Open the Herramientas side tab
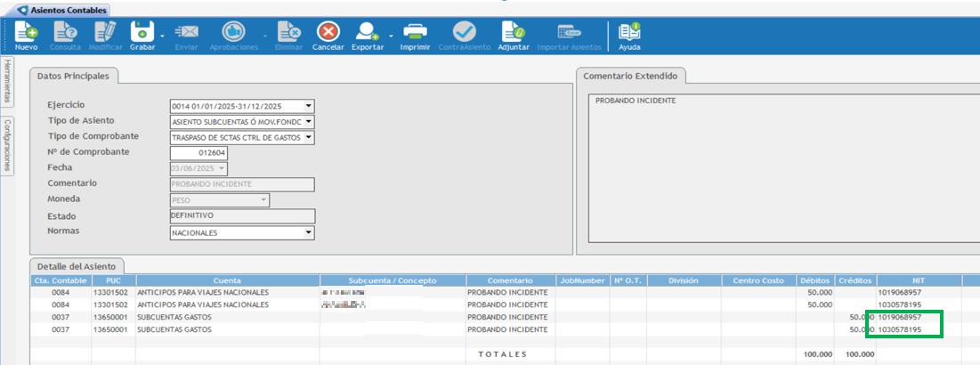Screen dimensions: 980x365 [6, 81]
